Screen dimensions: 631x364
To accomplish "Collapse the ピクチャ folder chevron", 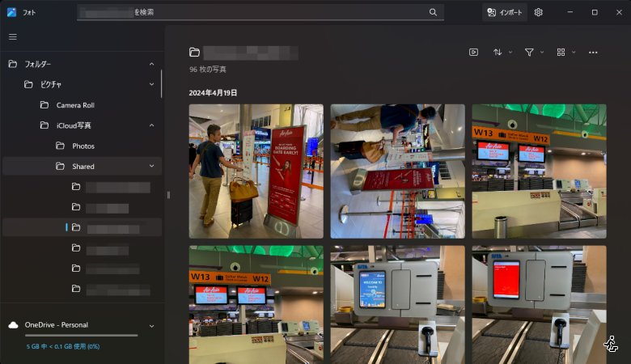I will 151,84.
